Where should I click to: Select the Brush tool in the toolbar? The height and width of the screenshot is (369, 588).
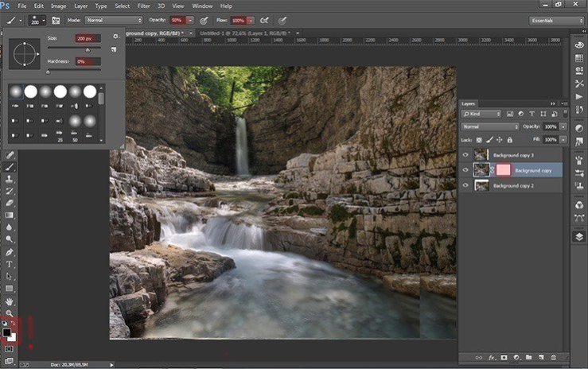[x=10, y=167]
